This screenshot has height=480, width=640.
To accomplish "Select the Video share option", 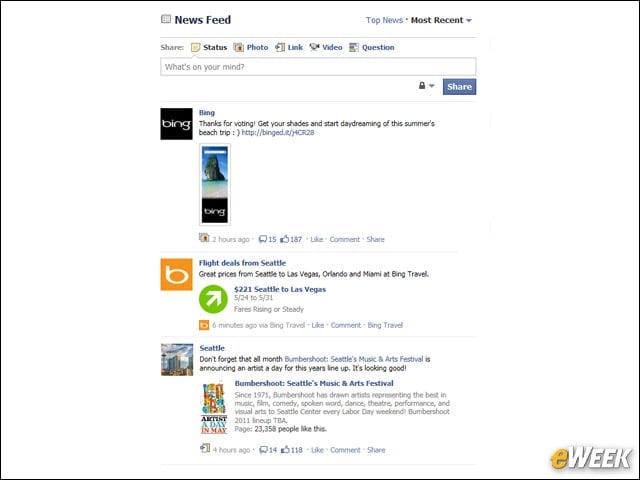I will click(x=332, y=47).
